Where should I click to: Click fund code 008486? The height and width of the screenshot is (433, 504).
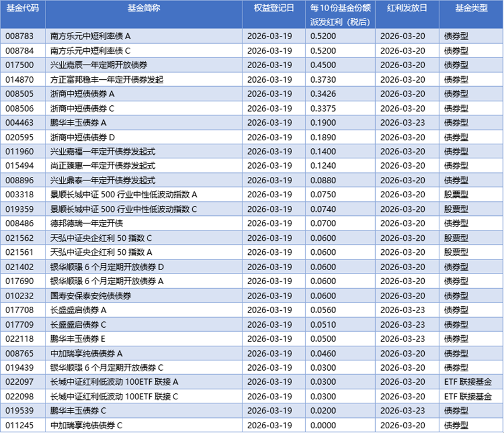pyautogui.click(x=20, y=223)
